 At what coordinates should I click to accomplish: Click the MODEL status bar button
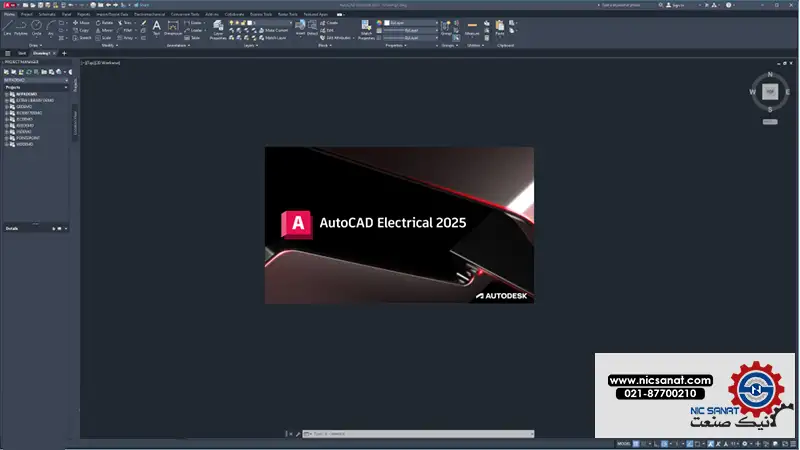[624, 444]
